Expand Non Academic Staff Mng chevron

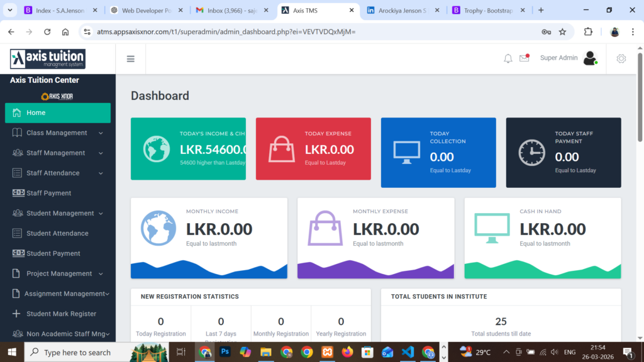click(x=107, y=334)
